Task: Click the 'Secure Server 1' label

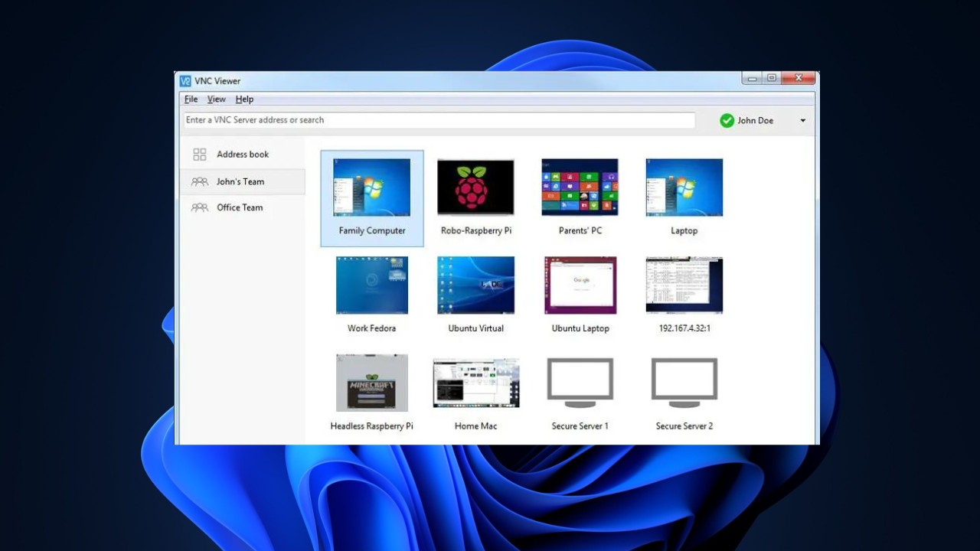Action: [x=580, y=426]
